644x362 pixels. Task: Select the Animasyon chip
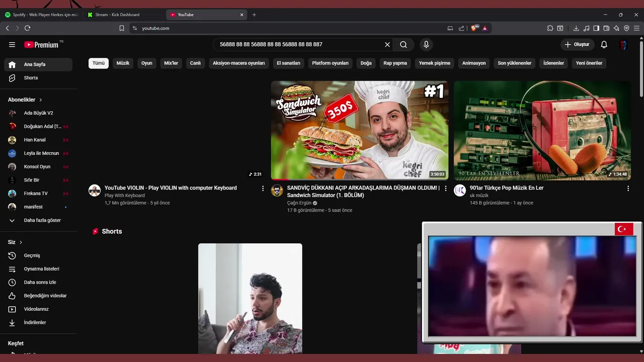[x=474, y=63]
